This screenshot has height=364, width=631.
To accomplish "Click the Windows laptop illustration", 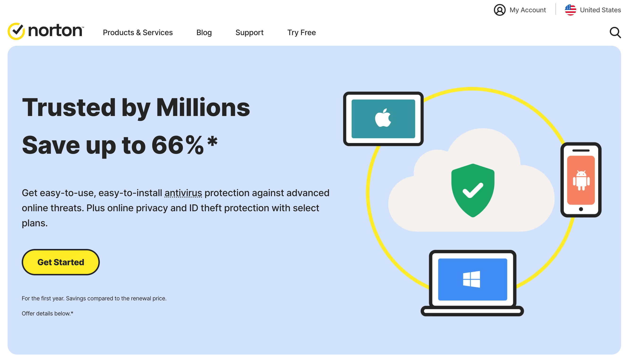I will [x=472, y=283].
